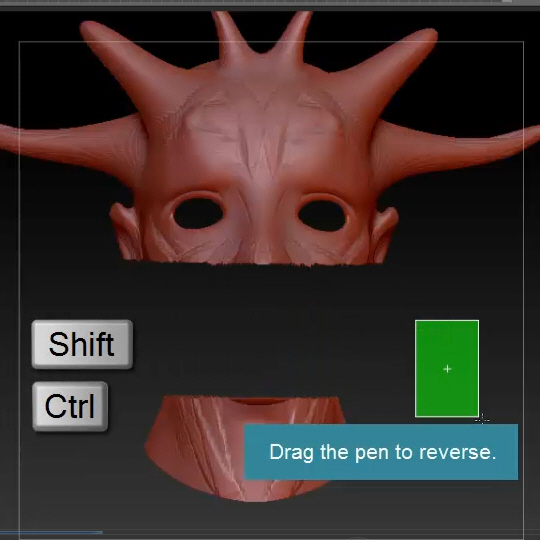Click the small cursor at green rectangle corner
Viewport: 540px width, 540px height.
tap(482, 419)
